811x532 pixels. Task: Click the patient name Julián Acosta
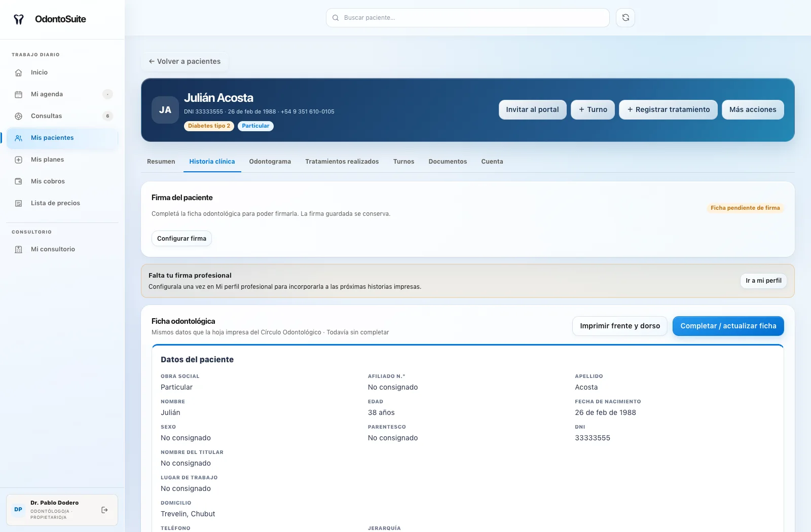218,98
